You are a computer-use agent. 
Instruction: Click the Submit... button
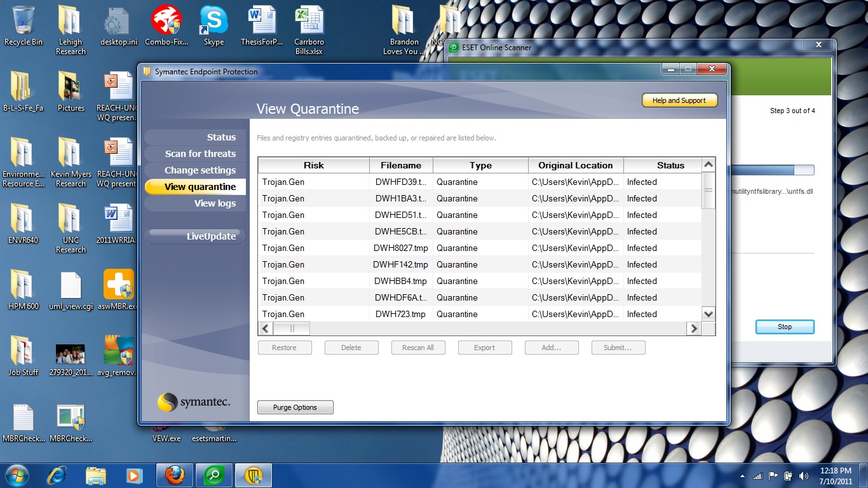[618, 348]
